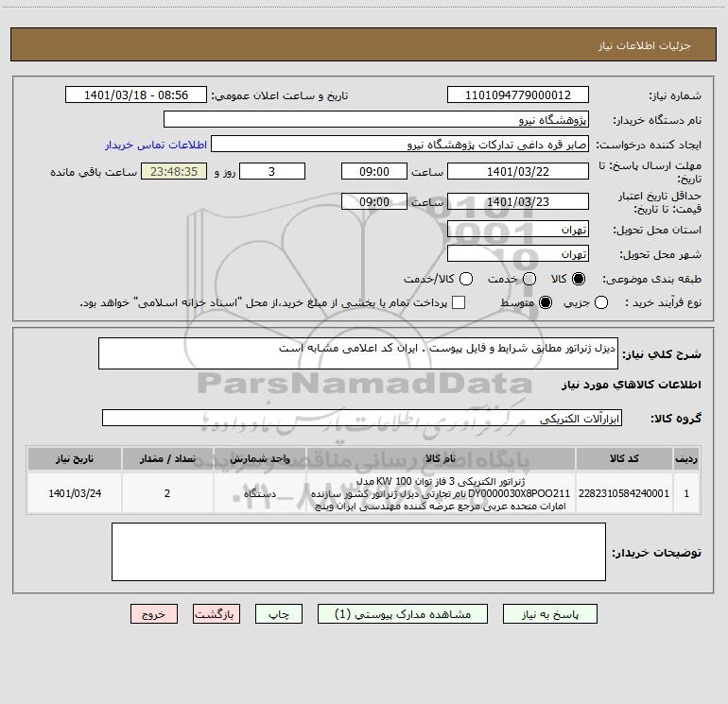Click واحد شمارش column header

tap(260, 459)
